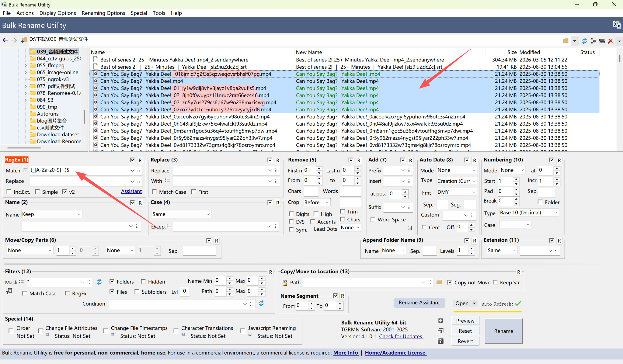Click the forward navigation arrow
The image size is (623, 364).
(14, 40)
